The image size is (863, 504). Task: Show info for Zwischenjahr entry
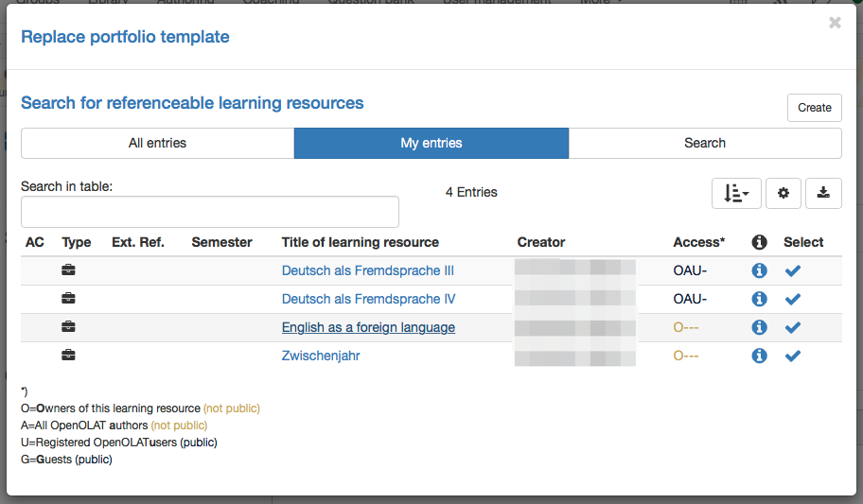pos(759,356)
